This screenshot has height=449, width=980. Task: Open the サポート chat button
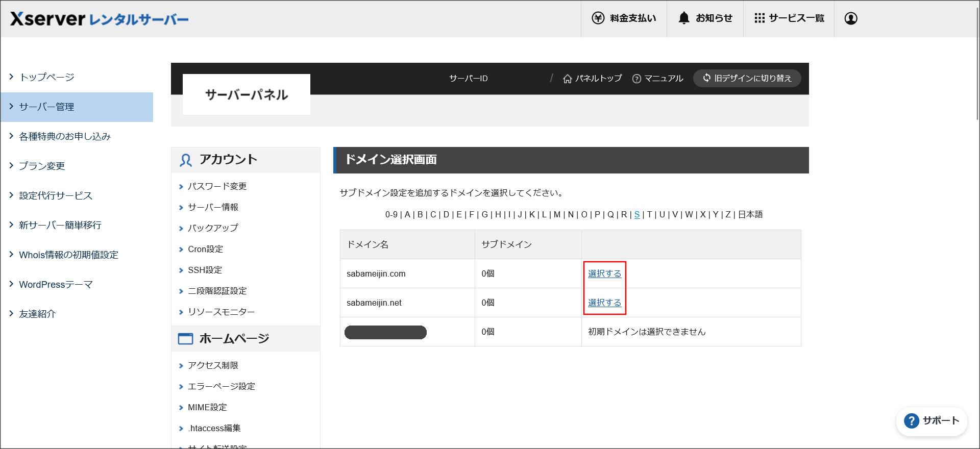[932, 421]
